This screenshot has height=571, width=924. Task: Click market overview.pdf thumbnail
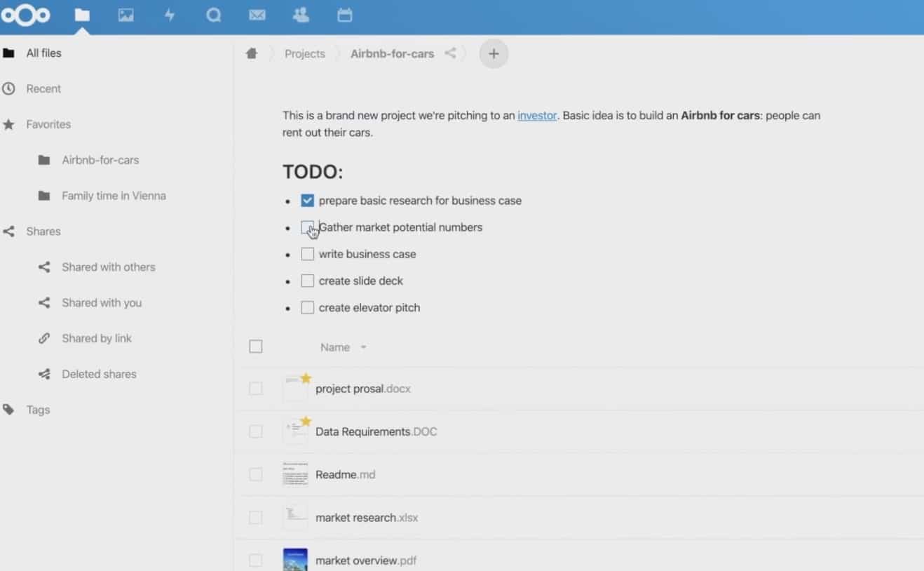[295, 560]
